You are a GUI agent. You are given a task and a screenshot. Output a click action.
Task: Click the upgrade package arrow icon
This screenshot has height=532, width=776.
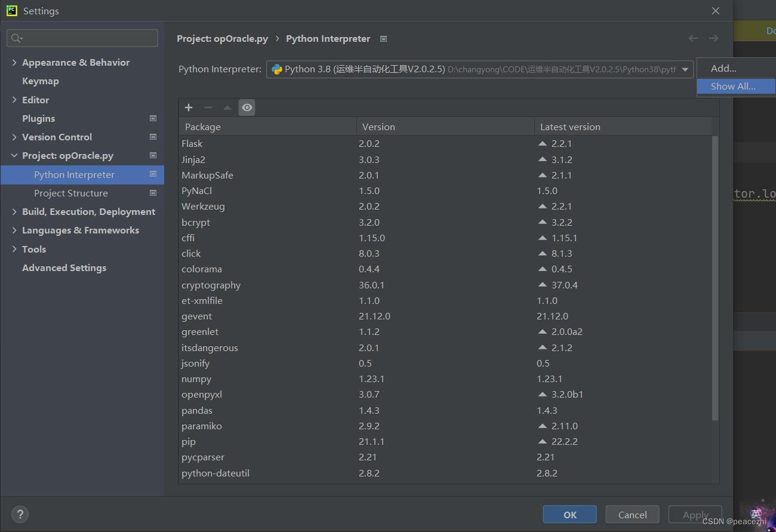(227, 107)
